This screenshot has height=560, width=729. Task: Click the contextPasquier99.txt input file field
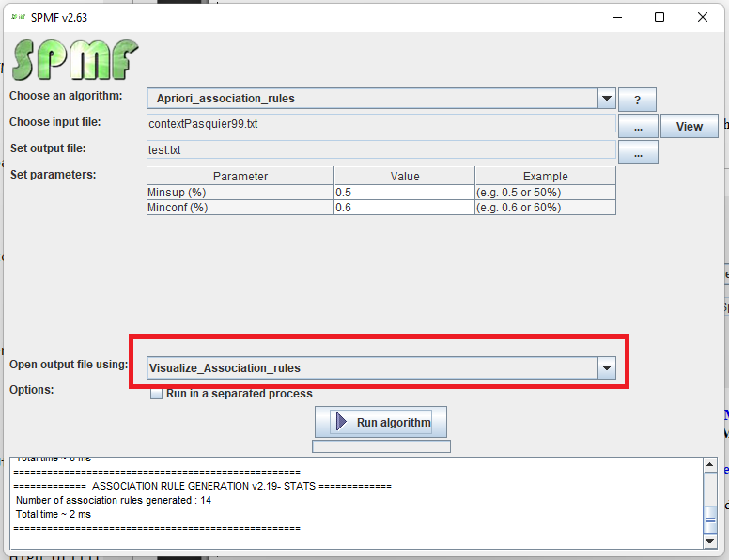[380, 124]
